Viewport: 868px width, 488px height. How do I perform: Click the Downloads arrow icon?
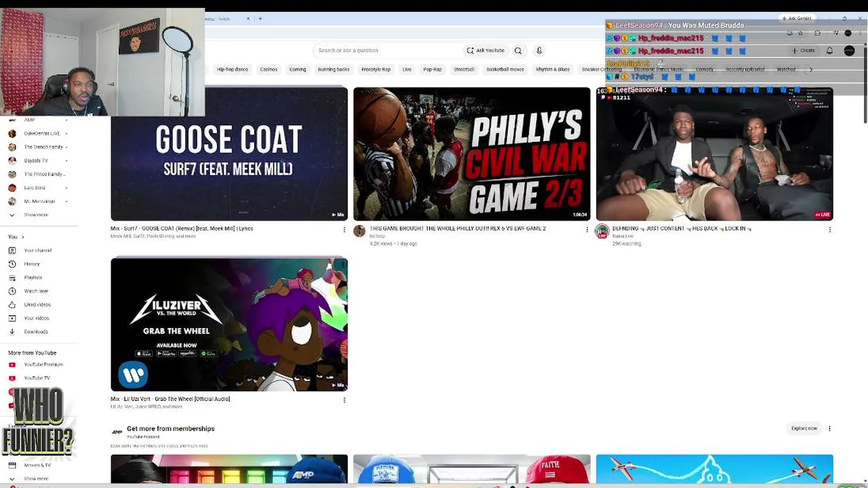pyautogui.click(x=12, y=331)
